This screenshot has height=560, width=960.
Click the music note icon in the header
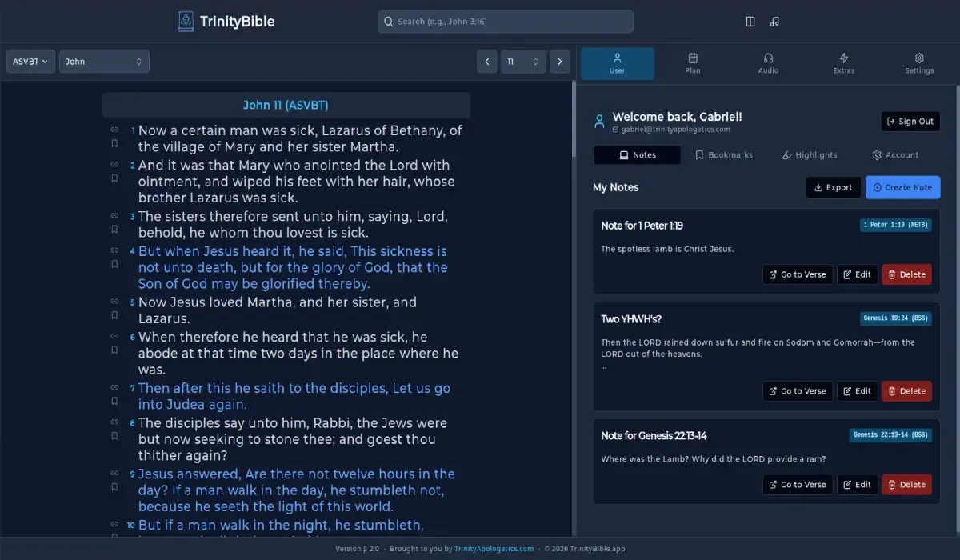coord(774,22)
